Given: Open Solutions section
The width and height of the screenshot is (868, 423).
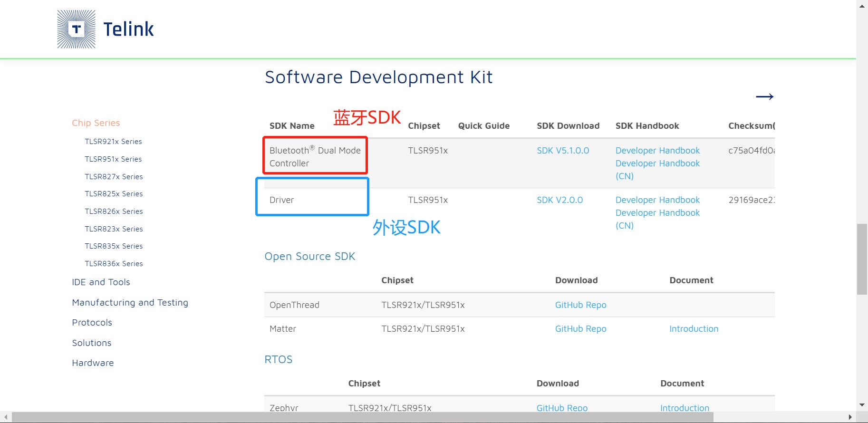Looking at the screenshot, I should [91, 343].
